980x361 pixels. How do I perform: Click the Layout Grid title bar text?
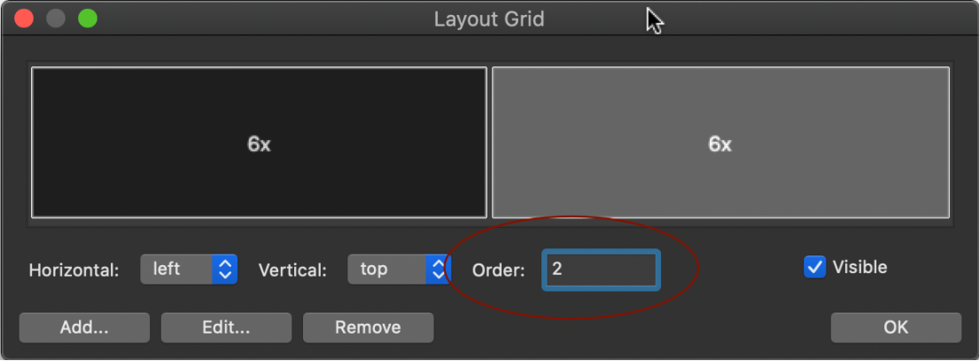point(489,19)
